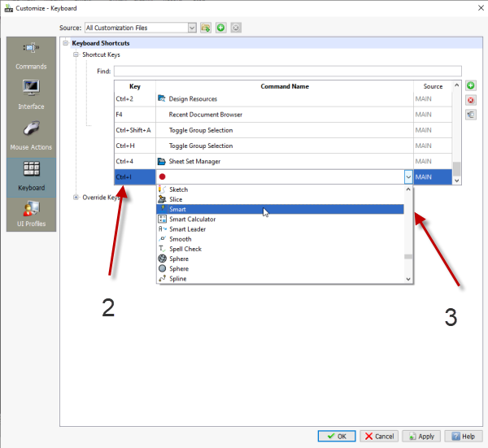Click the green add icon beside Source
Viewport: 488px width, 448px height.
tap(220, 28)
